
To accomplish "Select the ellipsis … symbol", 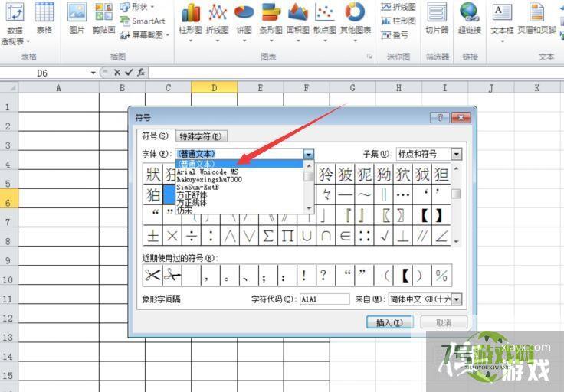I will 403,195.
